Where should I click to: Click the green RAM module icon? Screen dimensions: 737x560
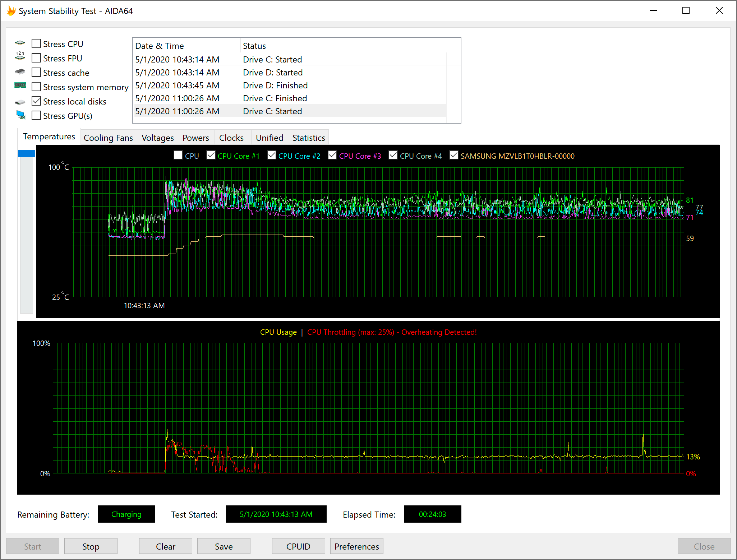click(x=20, y=85)
